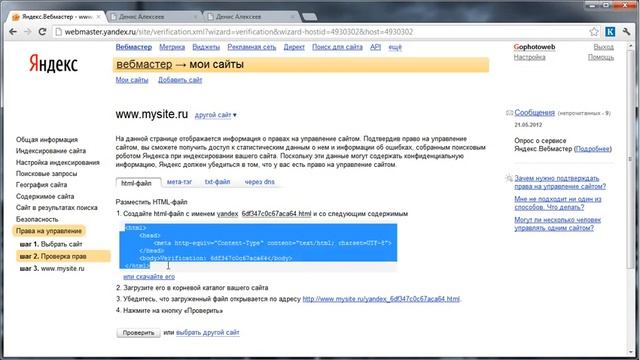The height and width of the screenshot is (360, 640).
Task: Open Рекламная сеть in top navigation
Action: coord(251,47)
